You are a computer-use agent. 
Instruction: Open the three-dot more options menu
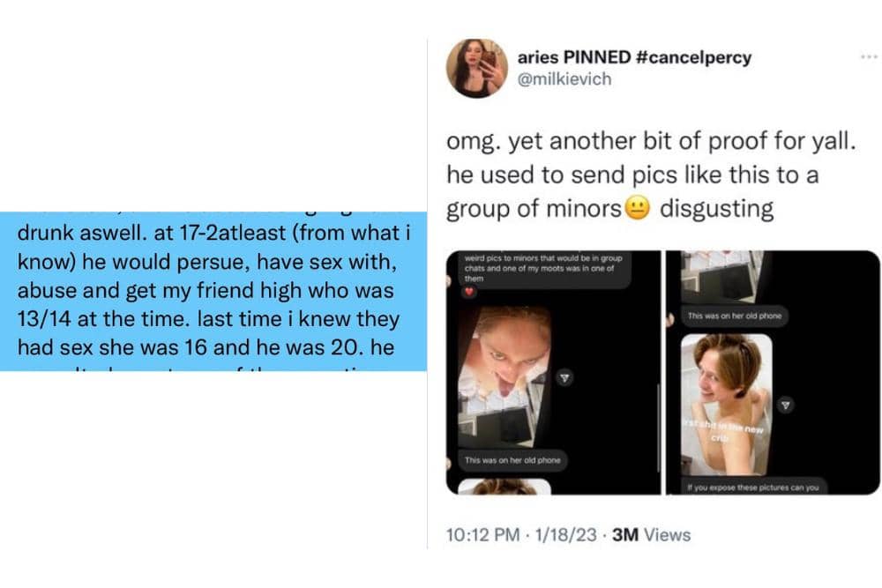pos(869,57)
